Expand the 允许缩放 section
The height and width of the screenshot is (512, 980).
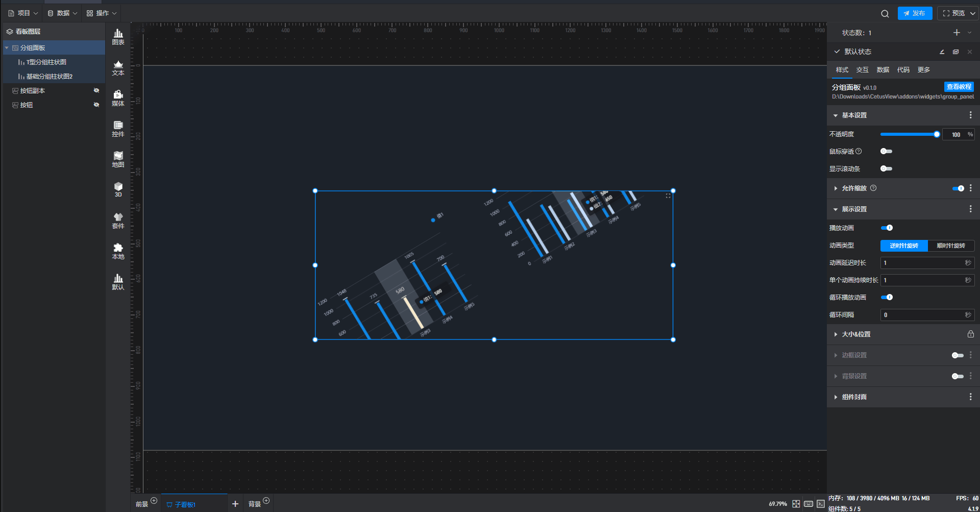coord(836,188)
